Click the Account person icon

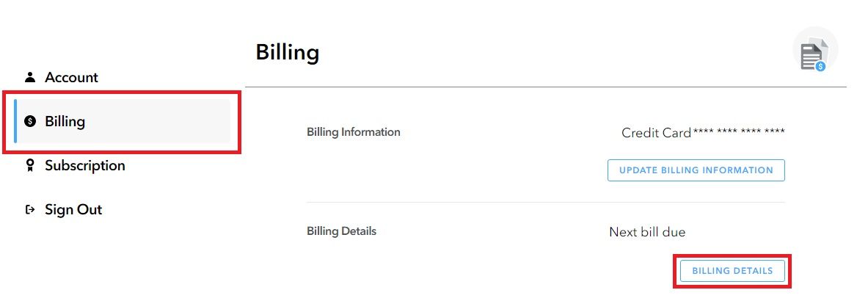(30, 77)
